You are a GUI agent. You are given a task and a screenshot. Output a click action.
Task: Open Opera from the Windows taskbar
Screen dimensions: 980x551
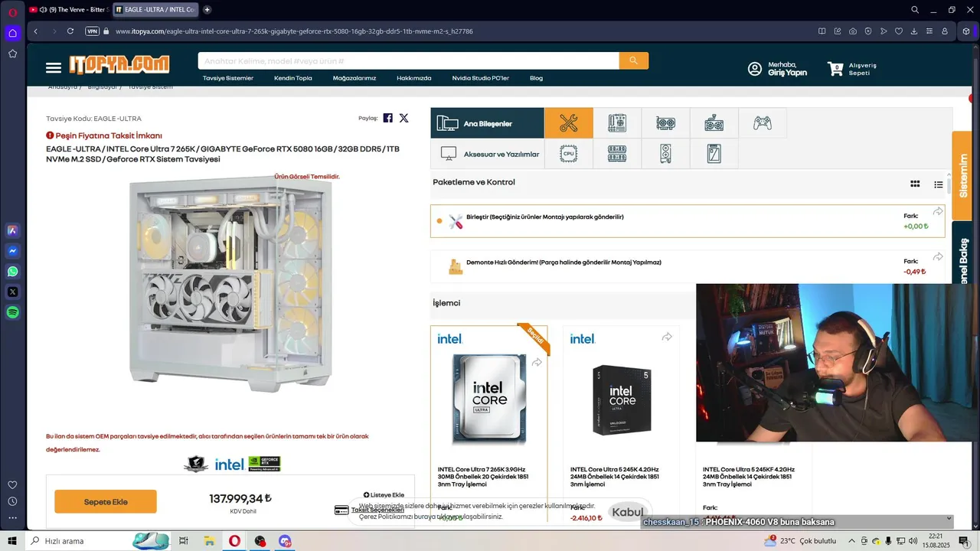click(x=234, y=541)
